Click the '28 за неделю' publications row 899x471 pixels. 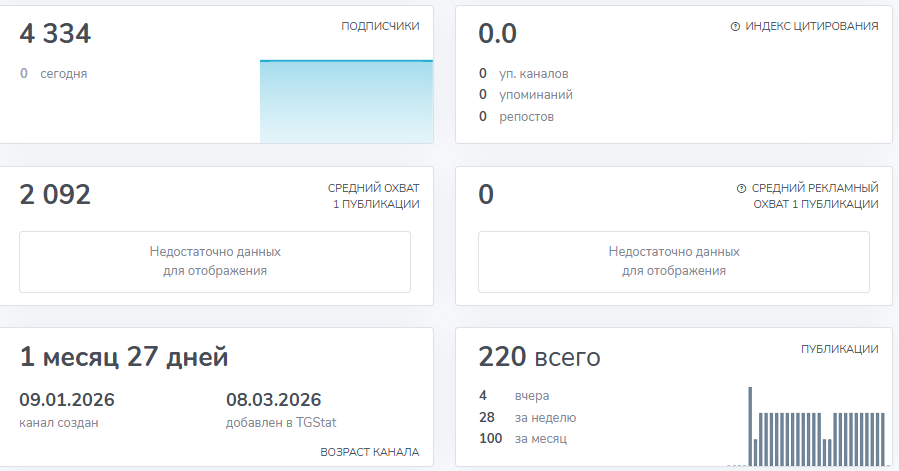click(527, 418)
